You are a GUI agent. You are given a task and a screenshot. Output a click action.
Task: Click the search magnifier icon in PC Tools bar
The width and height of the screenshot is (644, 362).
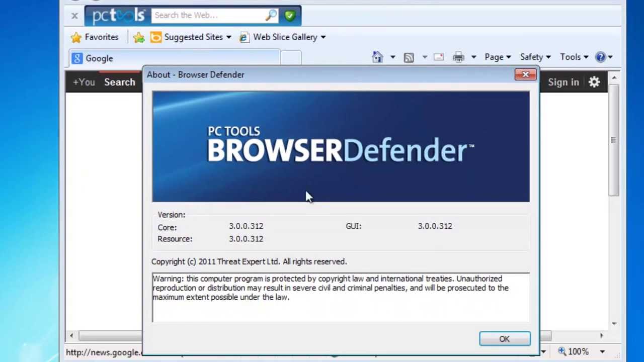click(272, 15)
